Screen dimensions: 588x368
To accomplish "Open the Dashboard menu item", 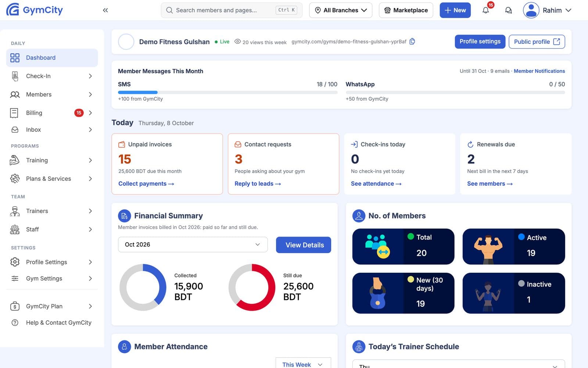I will pos(52,58).
